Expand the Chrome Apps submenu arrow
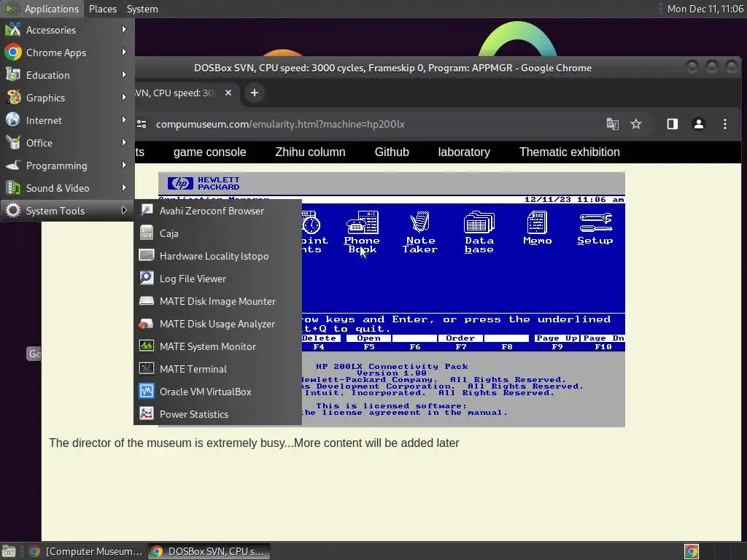 (124, 52)
